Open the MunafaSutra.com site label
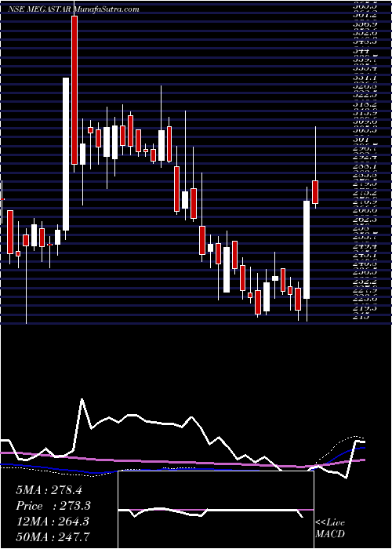 click(x=107, y=9)
